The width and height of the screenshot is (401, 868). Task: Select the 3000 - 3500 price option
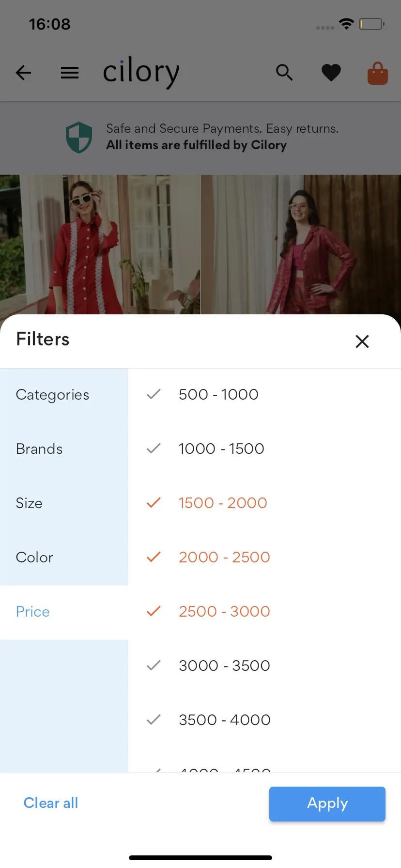(224, 666)
